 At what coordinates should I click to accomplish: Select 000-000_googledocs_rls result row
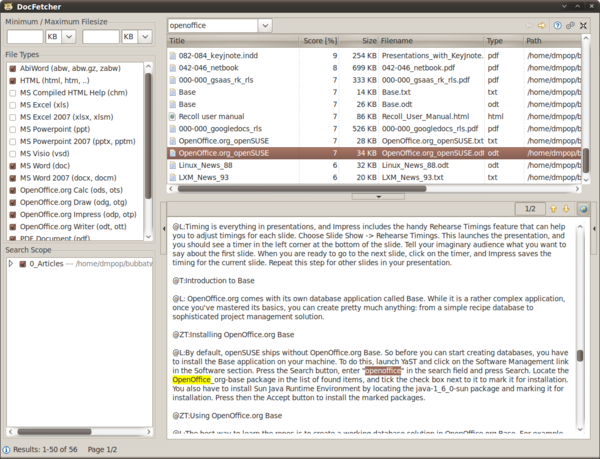[374, 129]
